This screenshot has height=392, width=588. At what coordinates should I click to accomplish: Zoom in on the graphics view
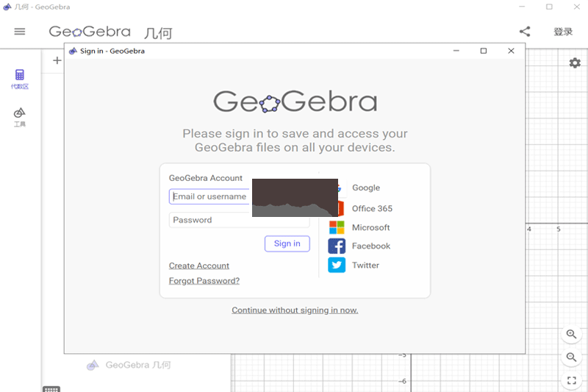(x=571, y=335)
